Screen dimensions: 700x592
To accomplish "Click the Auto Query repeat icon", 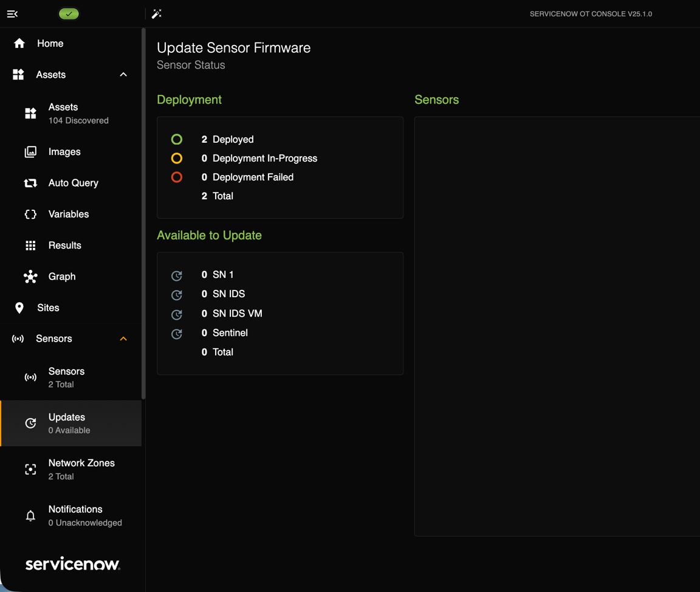I will point(30,183).
